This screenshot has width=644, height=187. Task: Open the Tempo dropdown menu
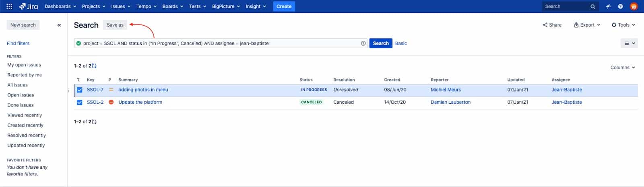147,6
